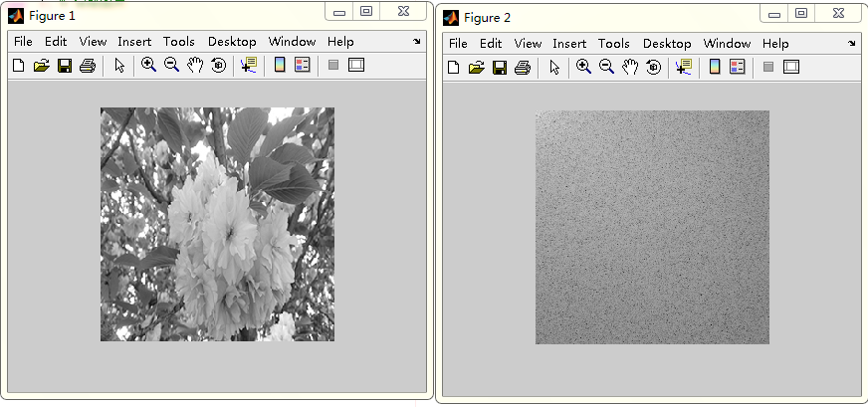Insert Colorbar icon in Figure 2
Viewport: 868px width, 407px height.
[x=715, y=67]
